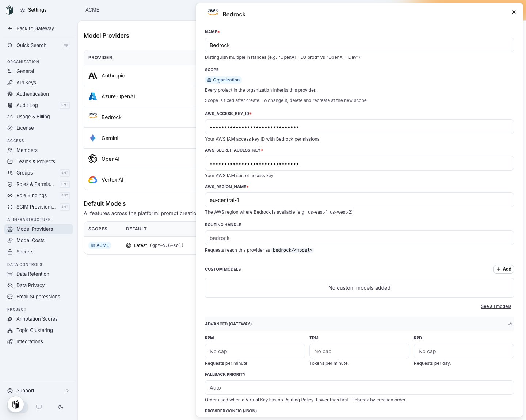Click the Anthropic logo icon

[93, 76]
